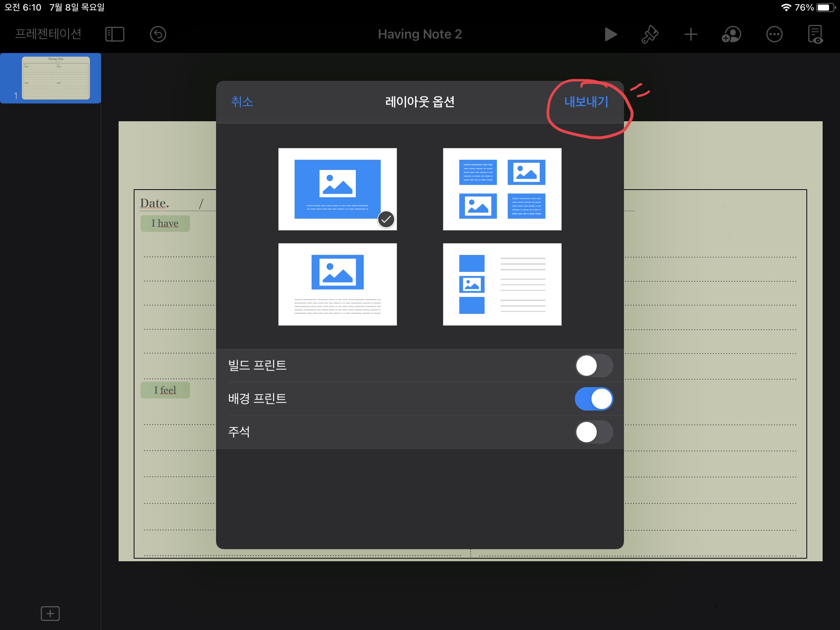Open the Format paintbrush tool

tap(650, 34)
